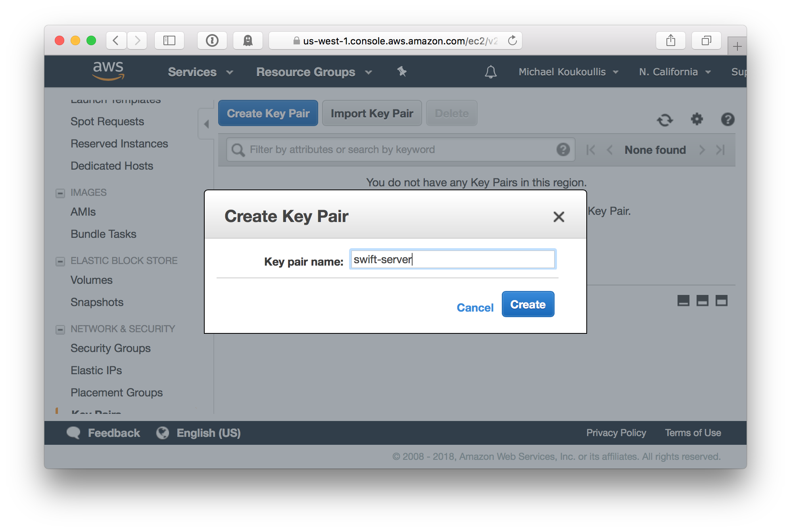Click Safari share button

(x=671, y=40)
